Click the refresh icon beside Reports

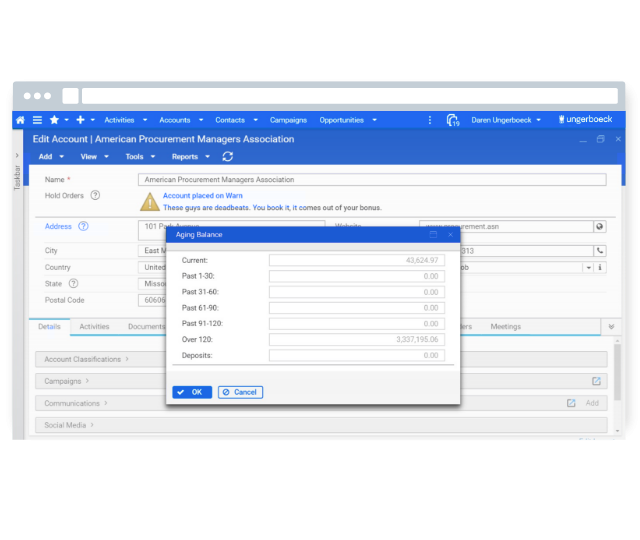point(228,157)
